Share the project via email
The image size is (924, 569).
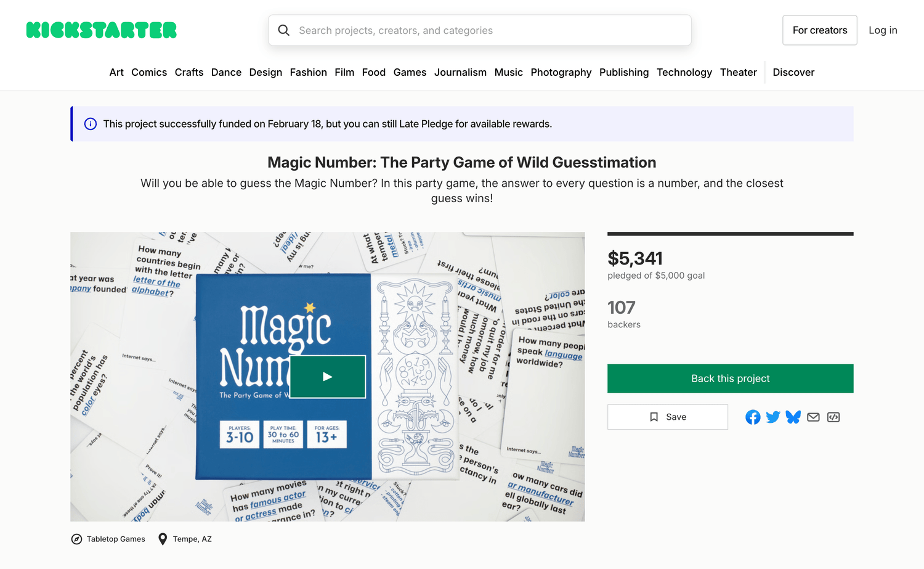813,417
